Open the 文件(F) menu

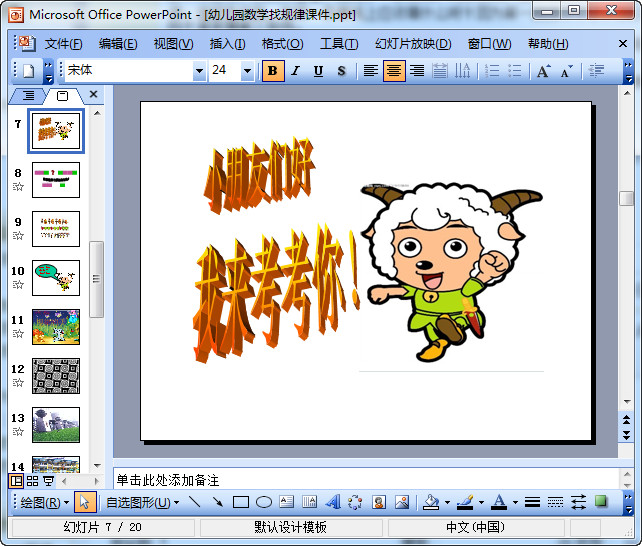pyautogui.click(x=63, y=44)
